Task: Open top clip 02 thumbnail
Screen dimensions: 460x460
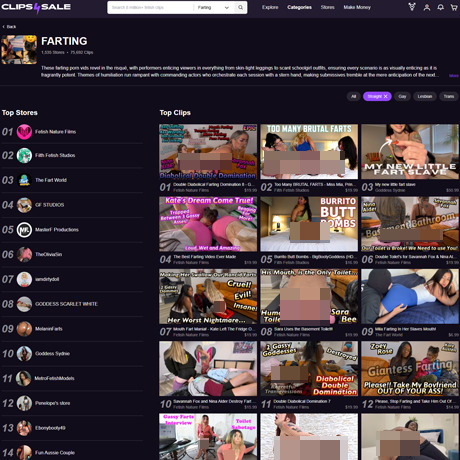Action: point(309,152)
